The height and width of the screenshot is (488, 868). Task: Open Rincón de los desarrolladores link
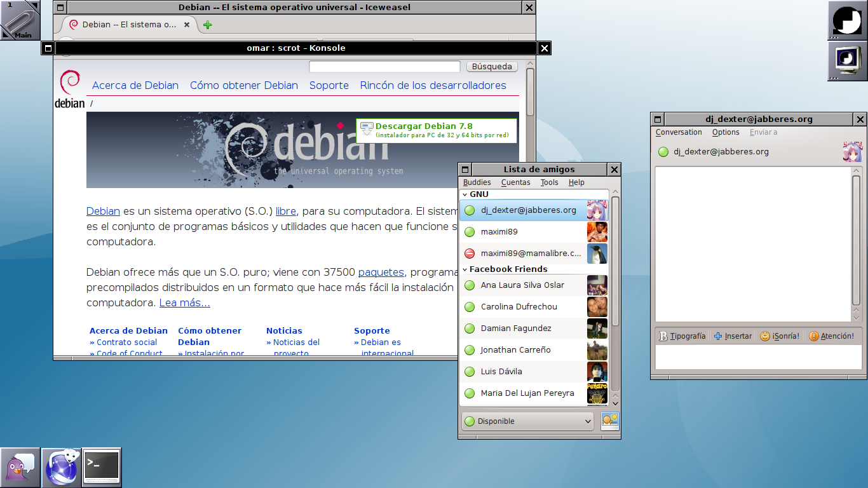tap(433, 85)
